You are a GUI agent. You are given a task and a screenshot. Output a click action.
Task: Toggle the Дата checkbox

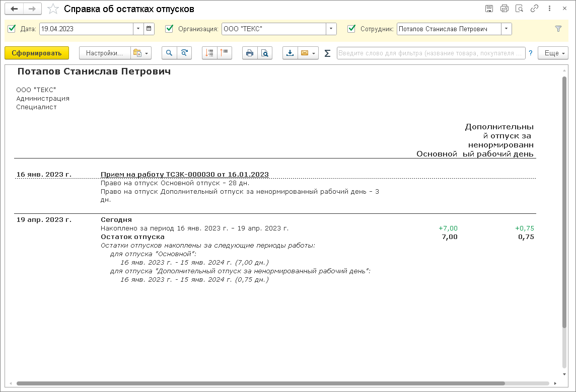12,29
